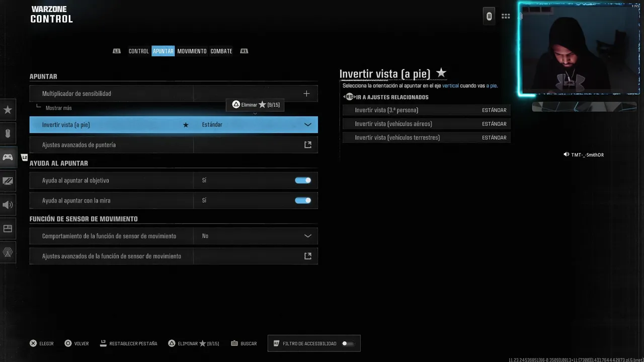Screen dimensions: 644x362
Task: Open the favorites star sidebar tab
Action: pos(8,110)
